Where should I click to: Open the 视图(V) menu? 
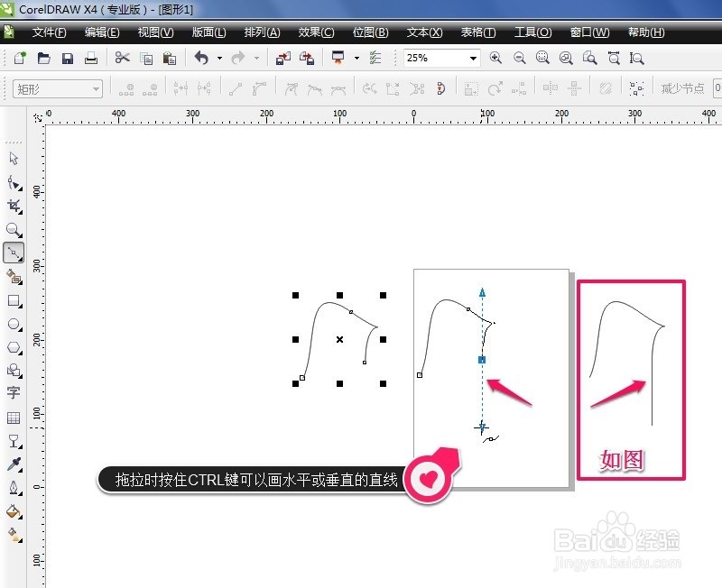coord(155,32)
